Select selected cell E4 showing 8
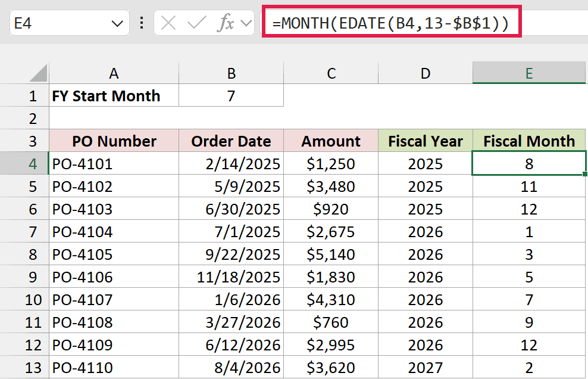Viewport: 588px width, 379px height. point(529,163)
